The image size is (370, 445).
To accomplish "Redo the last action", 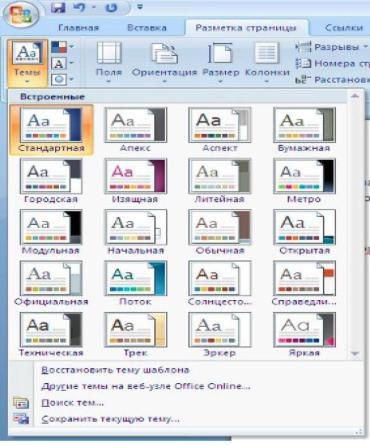I will point(111,7).
